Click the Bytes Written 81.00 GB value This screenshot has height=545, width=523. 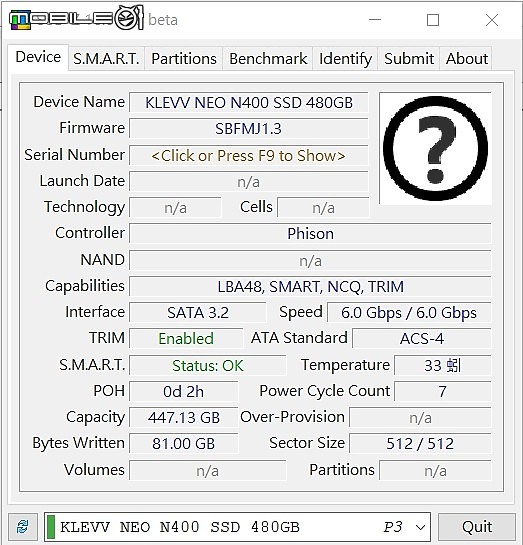click(x=183, y=444)
